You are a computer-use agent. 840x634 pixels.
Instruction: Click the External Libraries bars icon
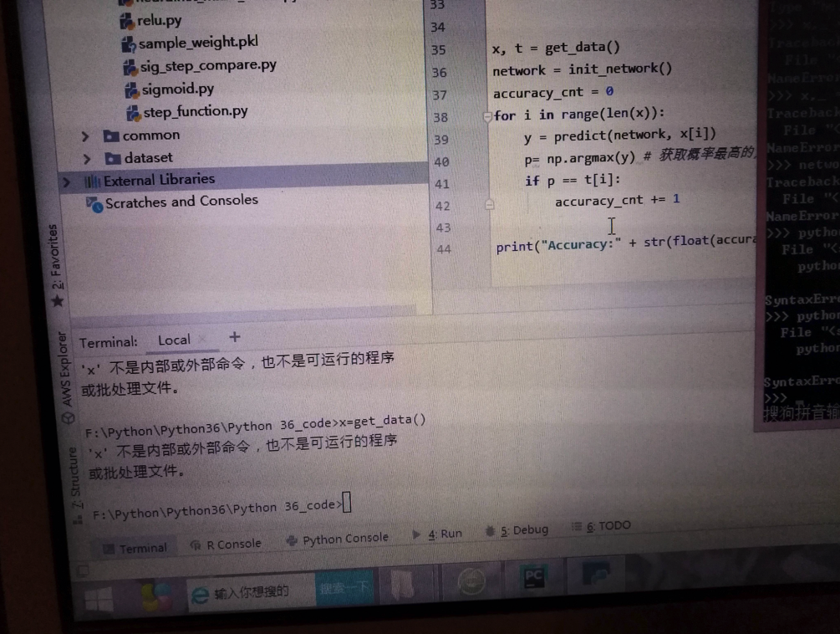tap(92, 182)
